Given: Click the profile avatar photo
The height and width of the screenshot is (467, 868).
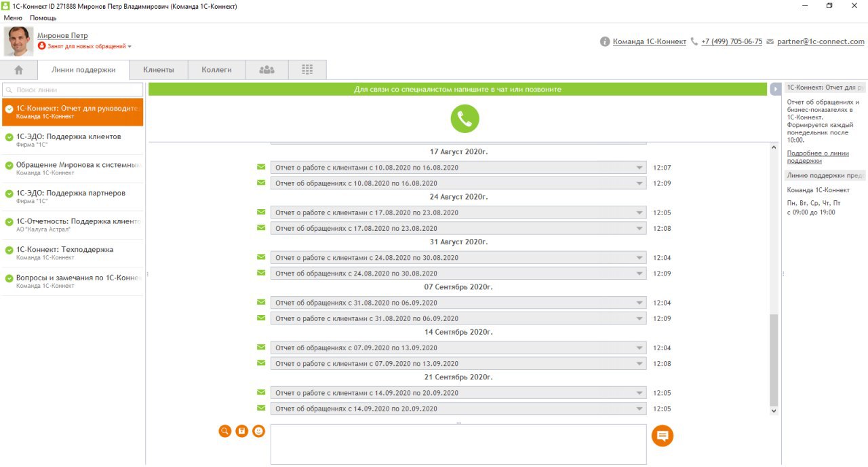Looking at the screenshot, I should (x=19, y=41).
